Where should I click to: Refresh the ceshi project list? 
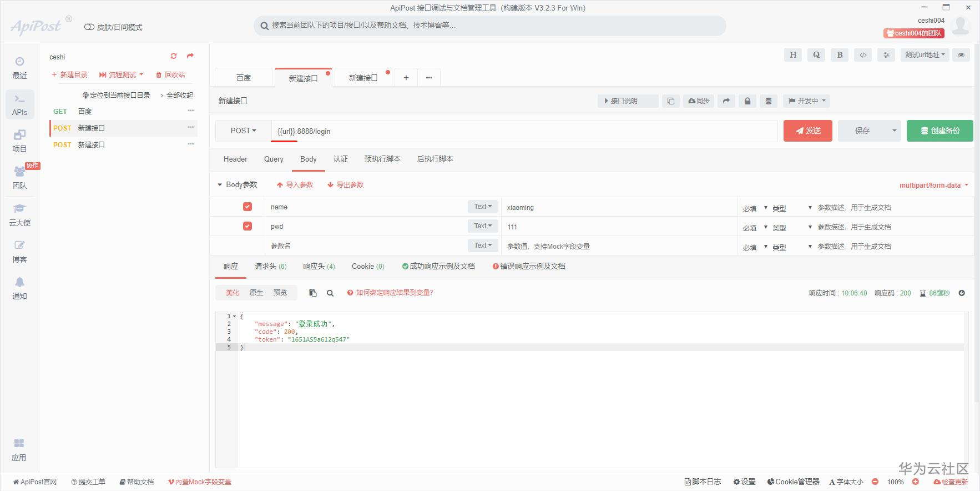pos(174,56)
